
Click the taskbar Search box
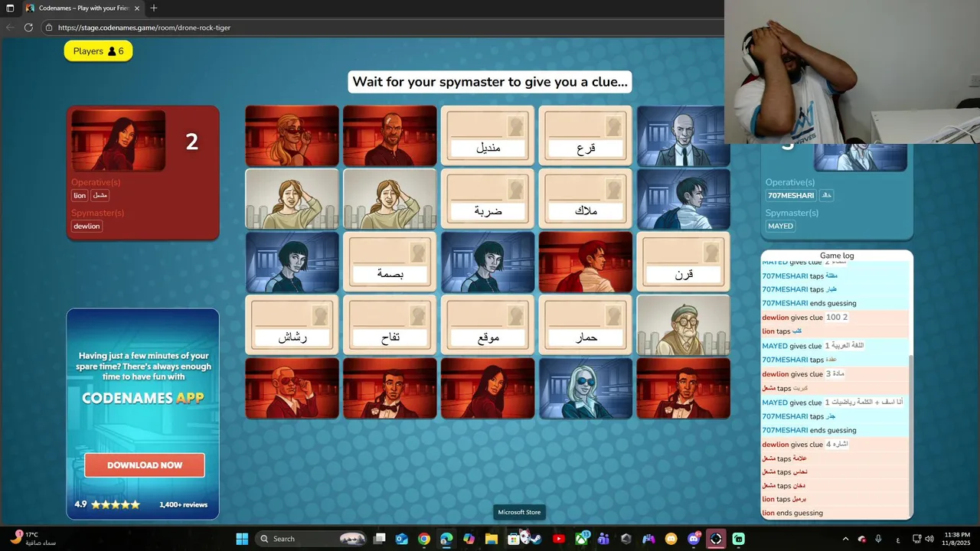(x=311, y=539)
